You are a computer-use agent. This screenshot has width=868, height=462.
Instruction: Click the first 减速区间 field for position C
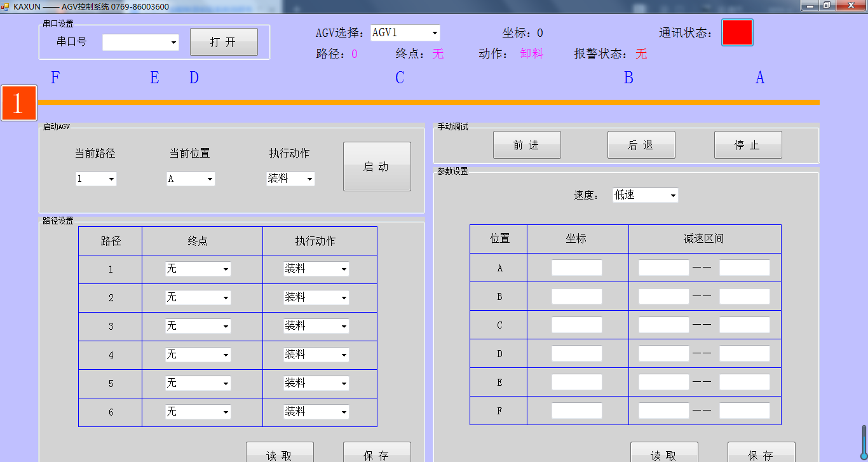tap(664, 325)
